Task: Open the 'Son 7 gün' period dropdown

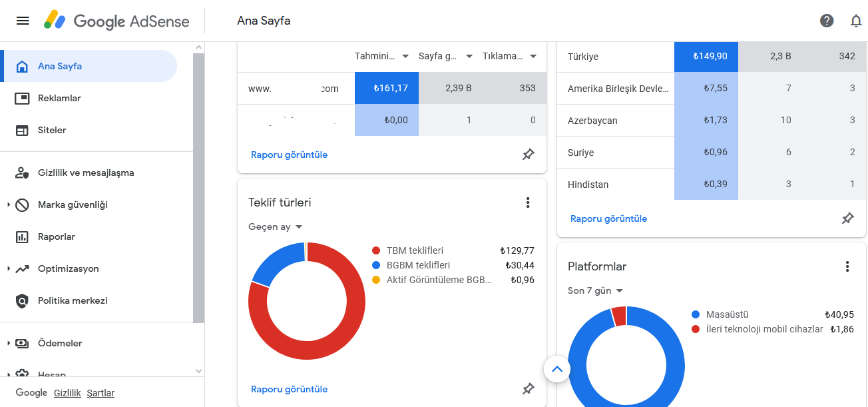Action: click(595, 290)
